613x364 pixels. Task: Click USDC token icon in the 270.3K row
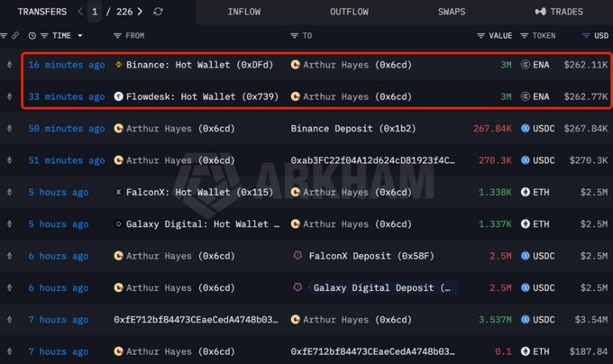pos(526,160)
